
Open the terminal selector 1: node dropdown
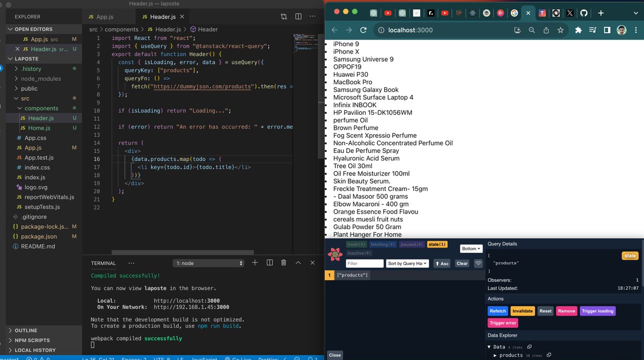point(209,263)
